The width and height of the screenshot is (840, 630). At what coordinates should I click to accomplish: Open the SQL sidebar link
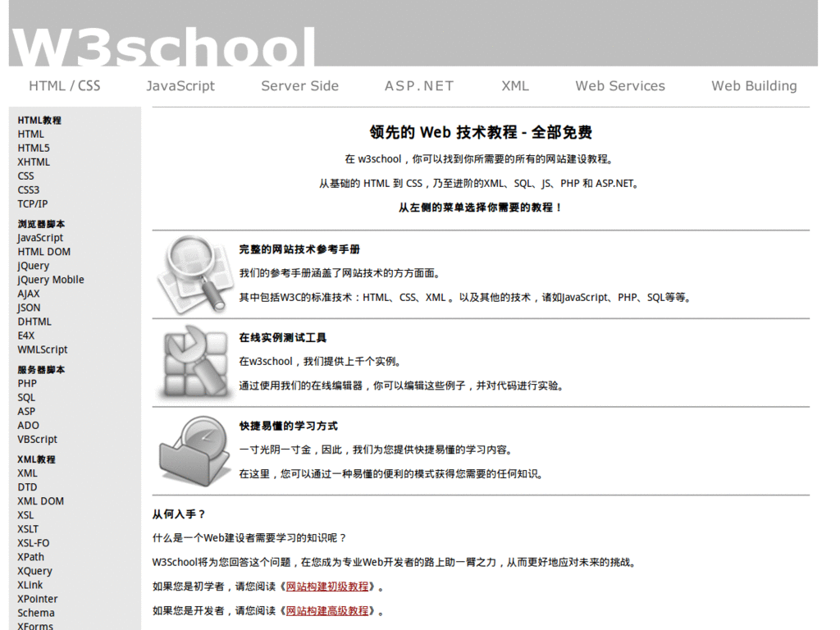pyautogui.click(x=25, y=398)
